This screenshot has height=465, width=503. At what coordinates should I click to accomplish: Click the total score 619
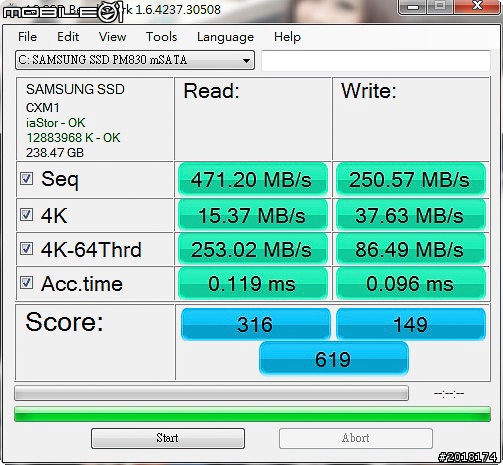pos(333,359)
